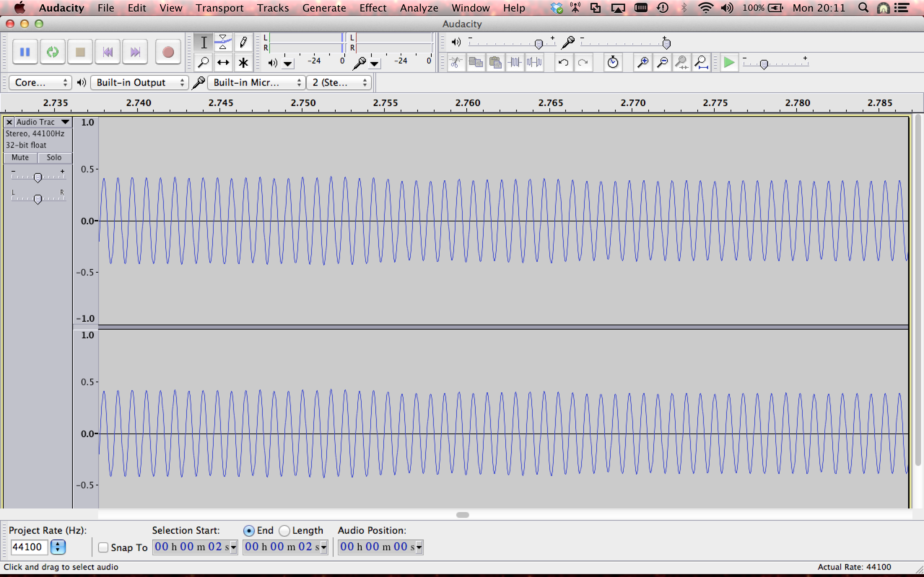This screenshot has width=924, height=577.
Task: Select the Envelope tool
Action: [x=223, y=42]
